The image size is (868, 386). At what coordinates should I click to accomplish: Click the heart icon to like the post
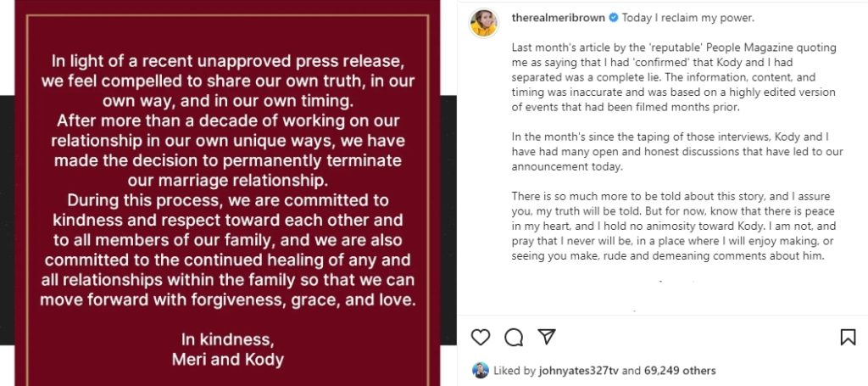(x=481, y=338)
